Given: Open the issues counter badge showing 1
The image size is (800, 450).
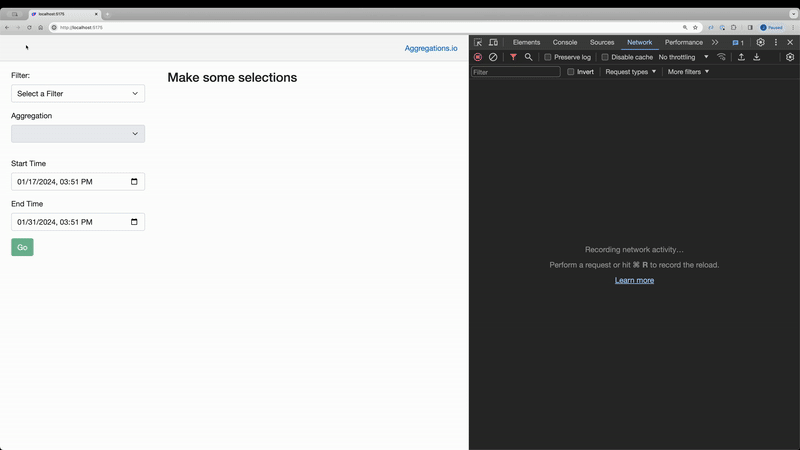Looking at the screenshot, I should tap(738, 43).
